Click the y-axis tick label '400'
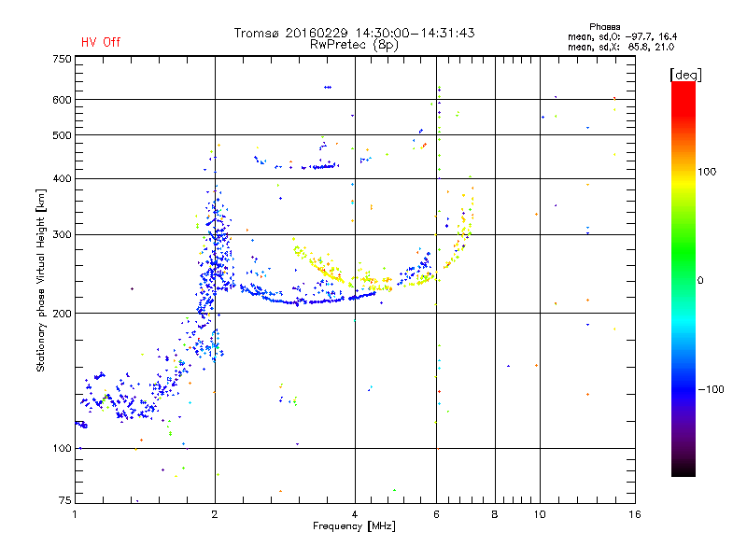 tap(62, 178)
